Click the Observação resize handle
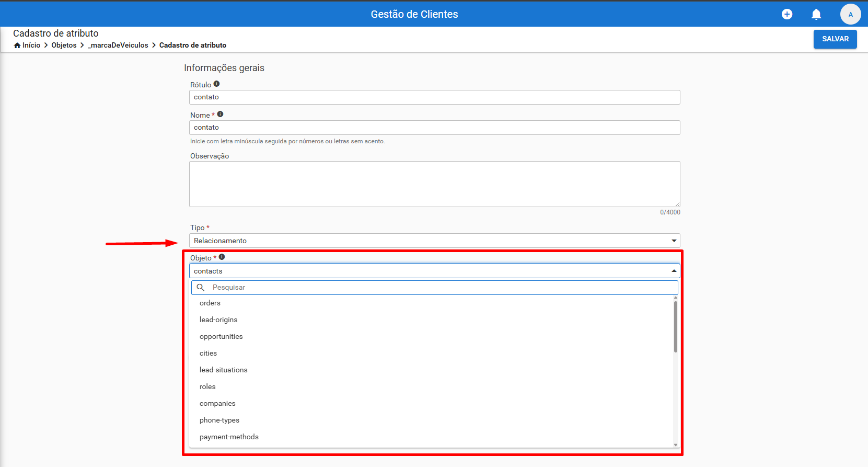The height and width of the screenshot is (467, 868). click(677, 204)
